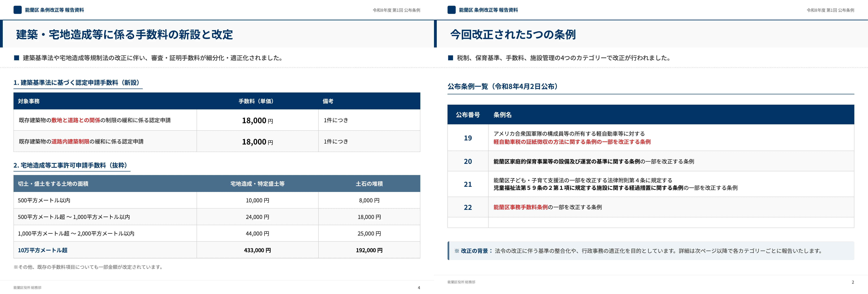This screenshot has height=294, width=868.
Task: Click the 土石の堆積 column header
Action: pos(369,184)
